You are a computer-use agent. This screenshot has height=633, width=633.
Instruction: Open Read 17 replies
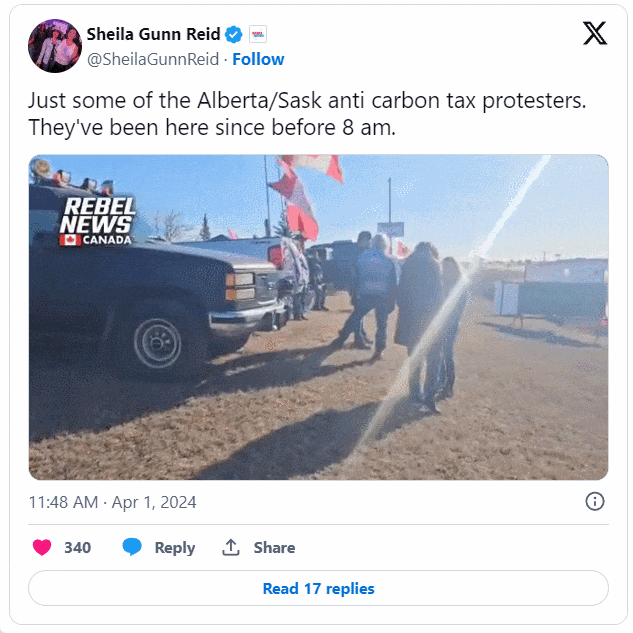318,588
